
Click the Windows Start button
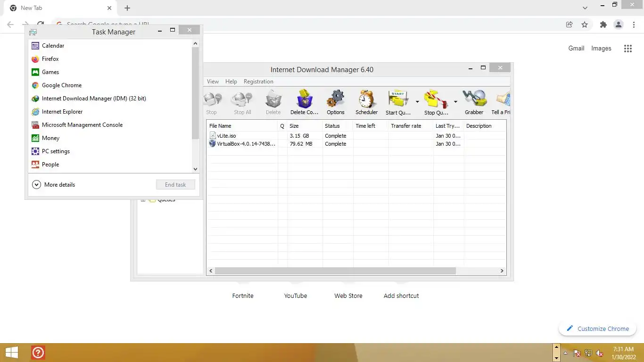click(x=12, y=353)
